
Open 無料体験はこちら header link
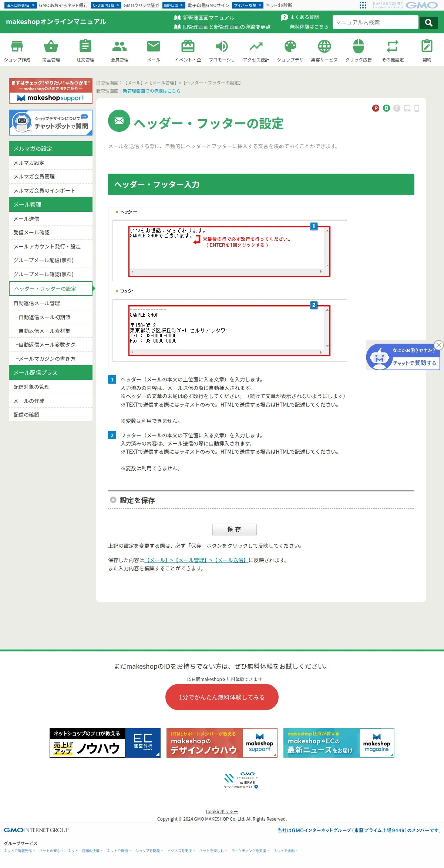pyautogui.click(x=309, y=27)
